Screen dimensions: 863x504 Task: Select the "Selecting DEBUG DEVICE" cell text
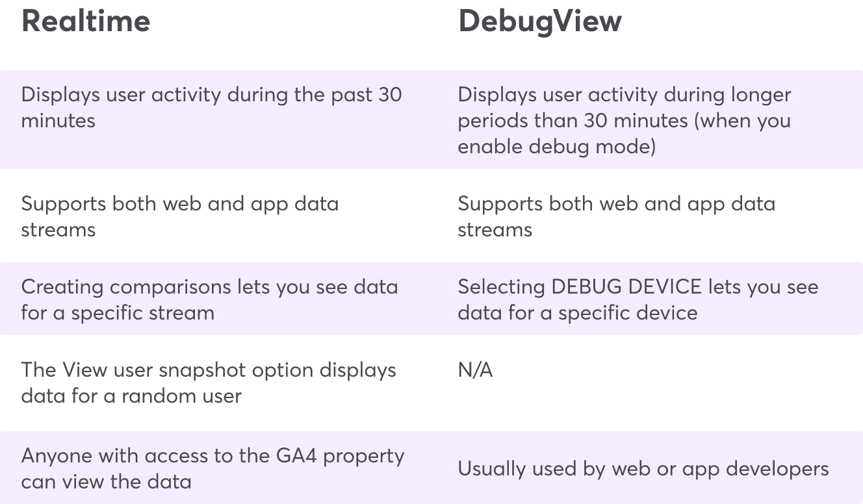[x=638, y=299]
